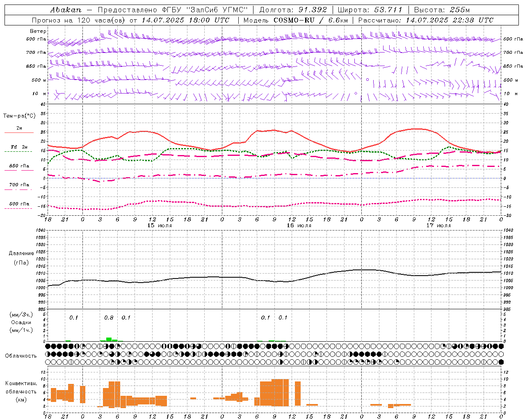Click the '700 гПа' label on the right wind axis
The width and height of the screenshot is (525, 420).
pos(513,52)
